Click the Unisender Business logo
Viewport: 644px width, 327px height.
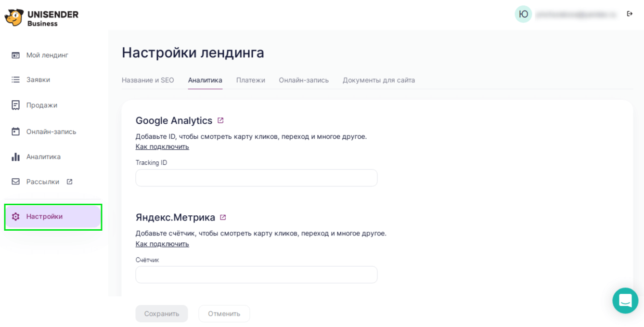coord(41,18)
